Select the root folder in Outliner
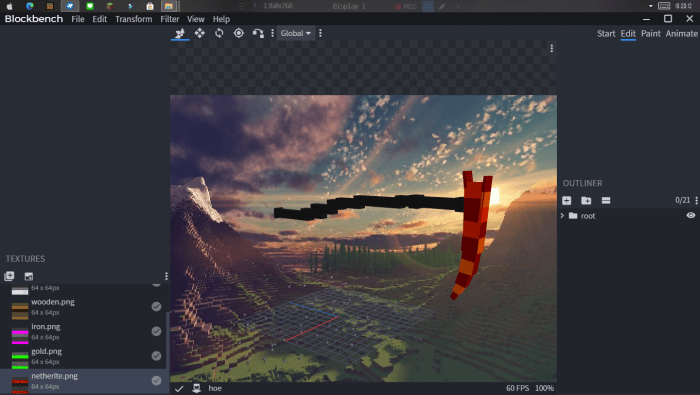The height and width of the screenshot is (395, 700). tap(588, 216)
